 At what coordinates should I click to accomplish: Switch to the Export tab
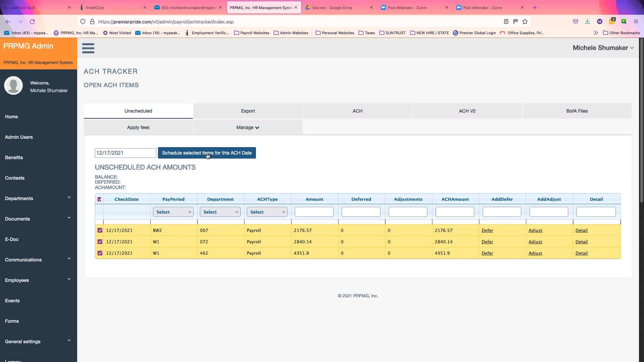(248, 111)
